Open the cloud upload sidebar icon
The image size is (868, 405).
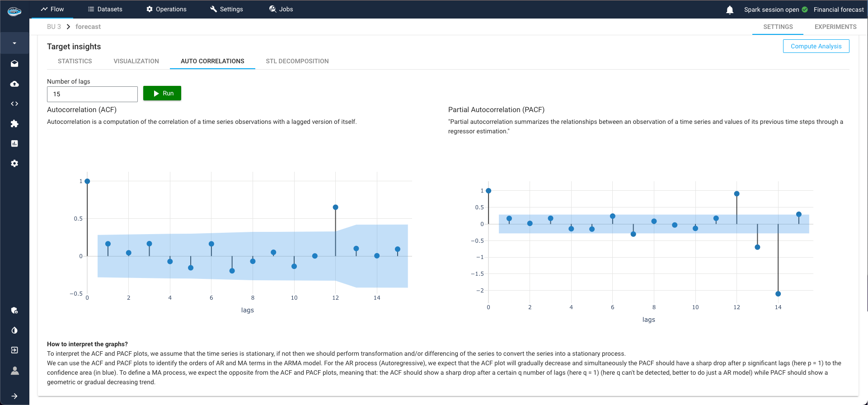(x=14, y=84)
